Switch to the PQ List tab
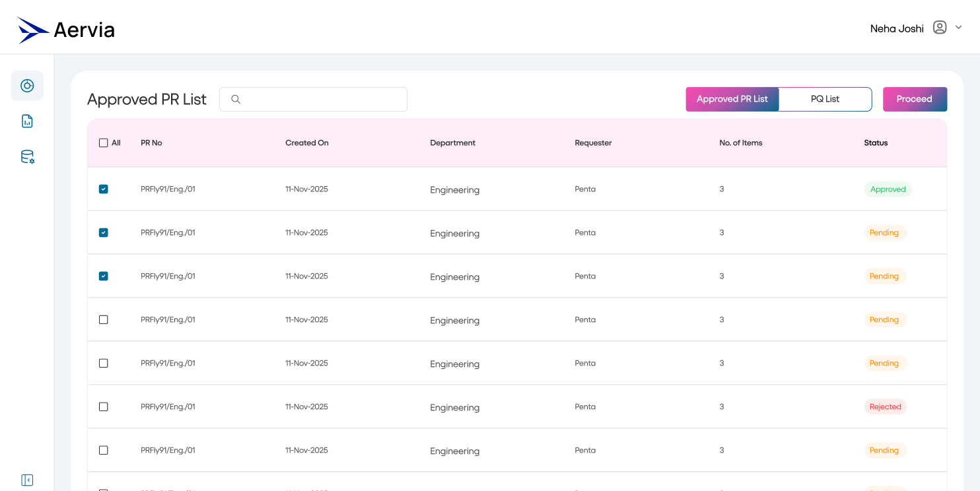This screenshot has width=980, height=491. 824,98
